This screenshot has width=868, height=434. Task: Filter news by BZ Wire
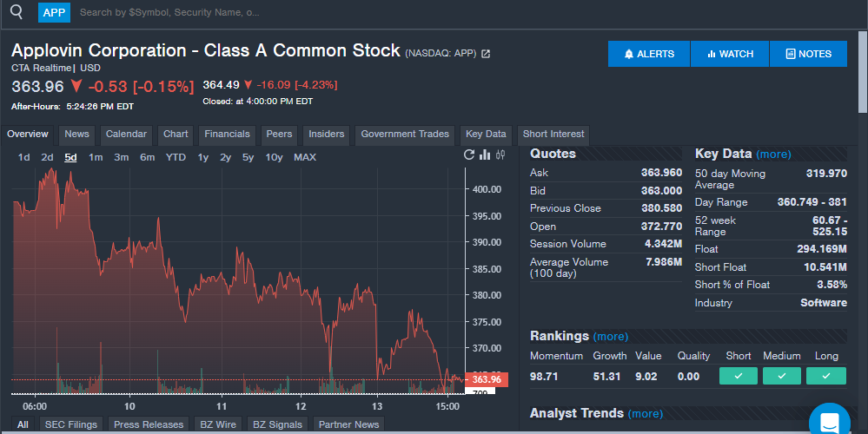click(218, 424)
